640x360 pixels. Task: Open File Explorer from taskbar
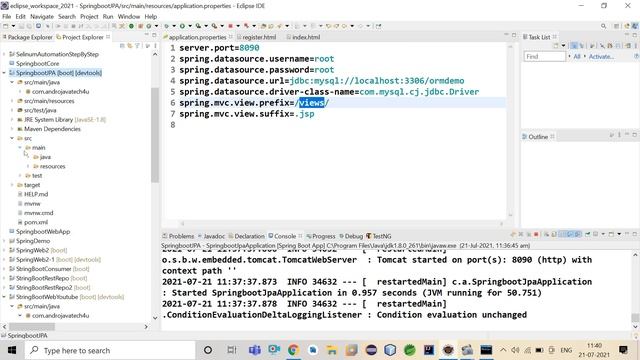pyautogui.click(x=332, y=350)
